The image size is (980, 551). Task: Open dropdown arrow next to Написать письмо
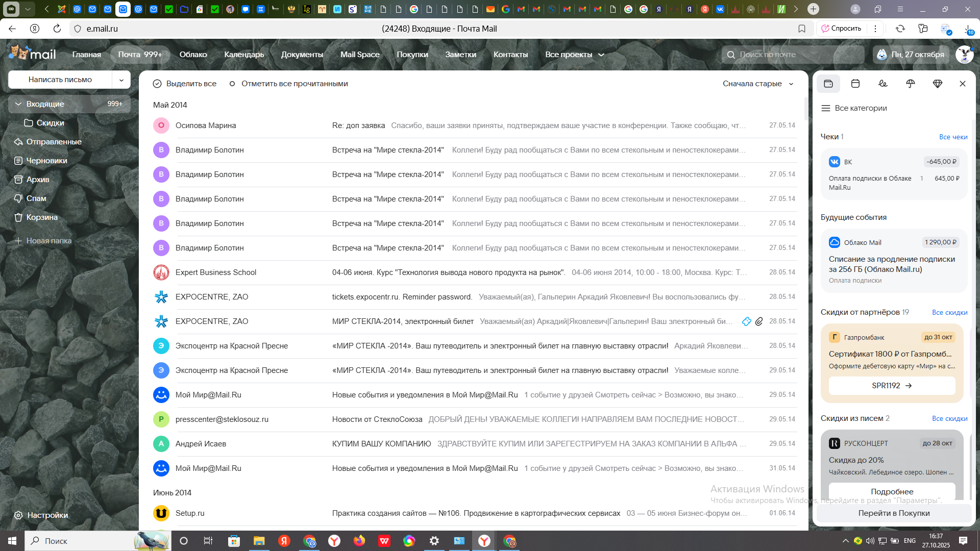121,80
